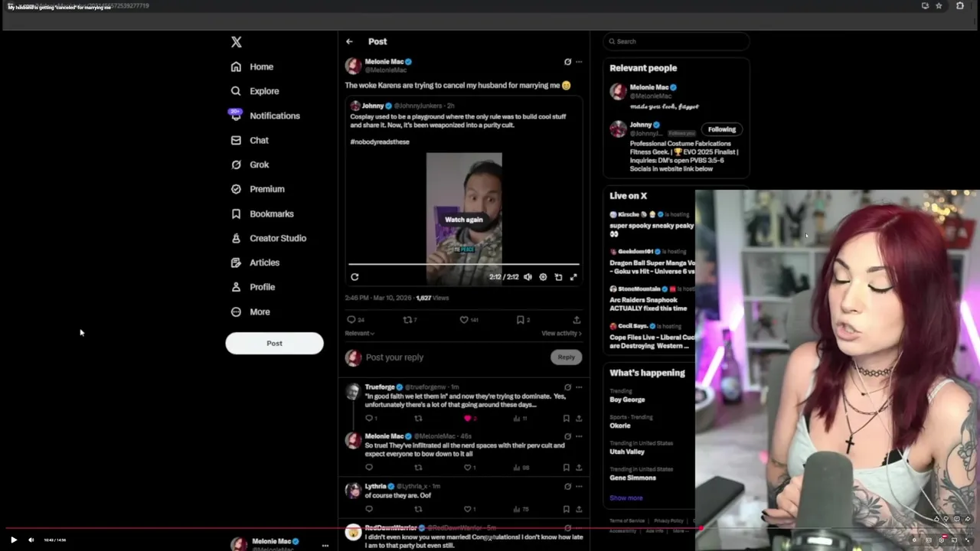Mute the outer video player volume
The width and height of the screenshot is (980, 551).
[x=31, y=540]
